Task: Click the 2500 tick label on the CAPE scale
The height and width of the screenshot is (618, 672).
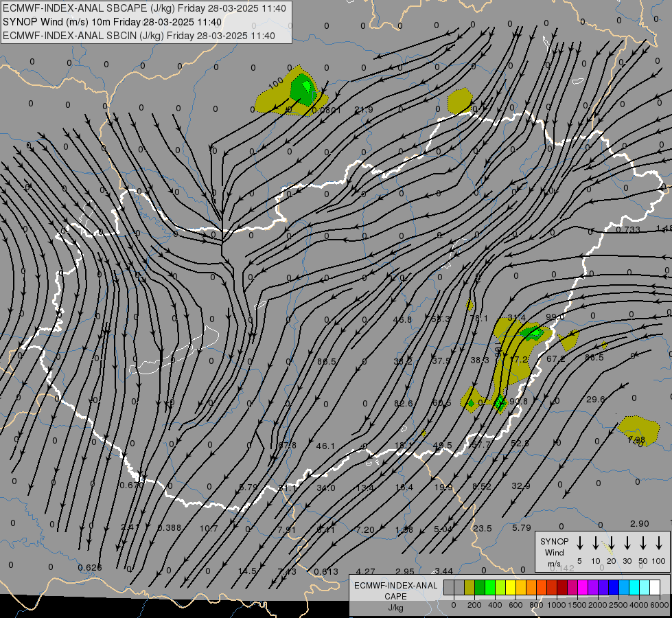Action: pos(618,605)
